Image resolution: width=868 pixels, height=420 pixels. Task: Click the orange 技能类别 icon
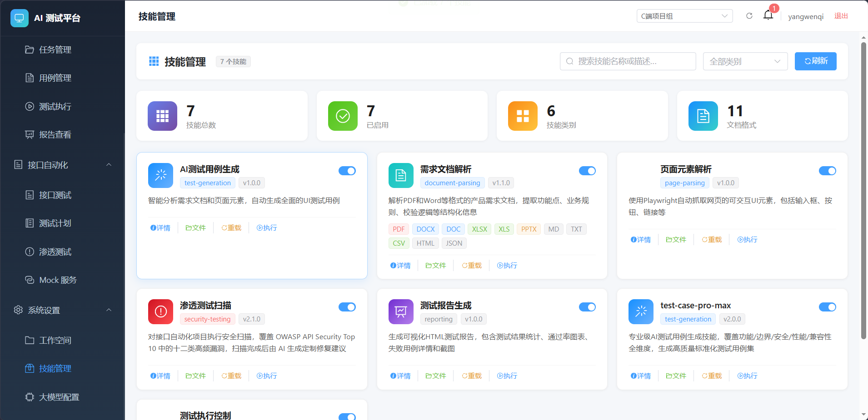point(523,116)
